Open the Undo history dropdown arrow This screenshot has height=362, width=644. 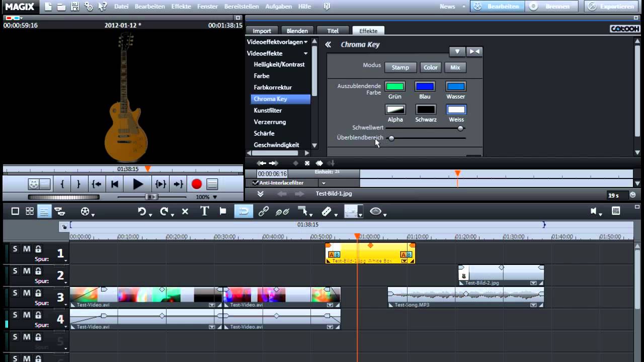point(150,215)
